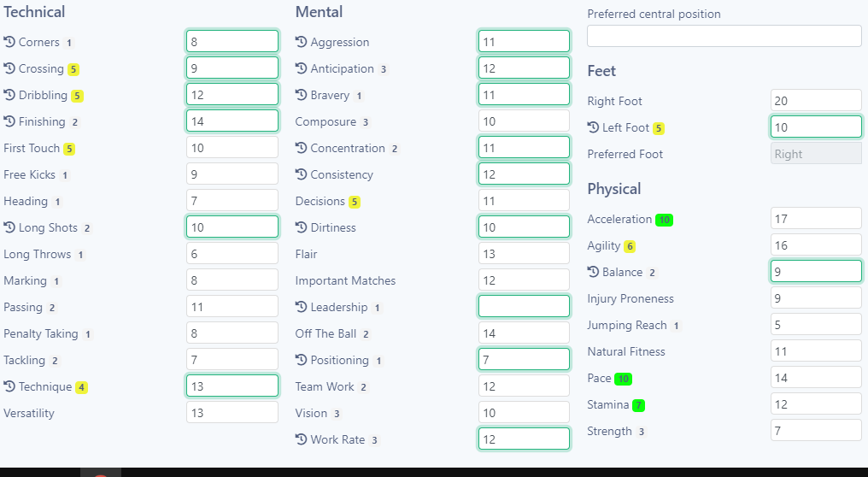Click the revert icon next to Corners
The height and width of the screenshot is (477, 868).
click(9, 42)
